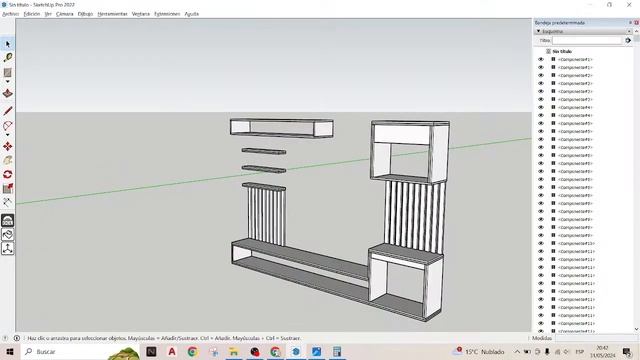The width and height of the screenshot is (640, 360).
Task: Click the tool icon between Move and Rotate
Action: click(7, 160)
